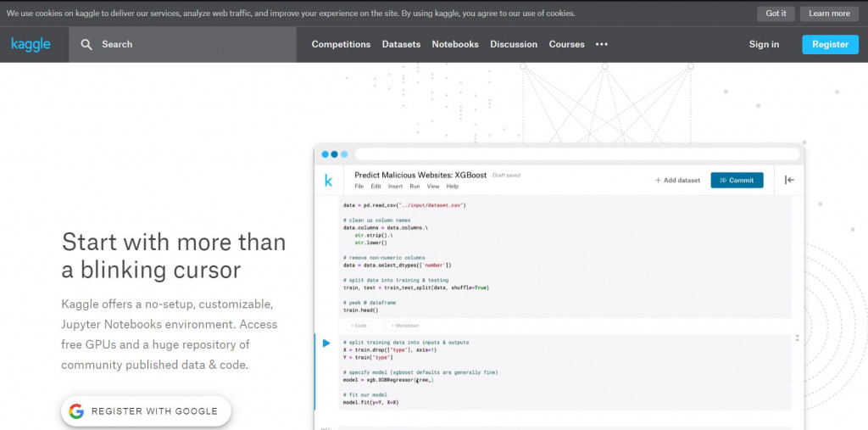This screenshot has height=430, width=868.
Task: Click the Google G logo icon
Action: coord(76,411)
